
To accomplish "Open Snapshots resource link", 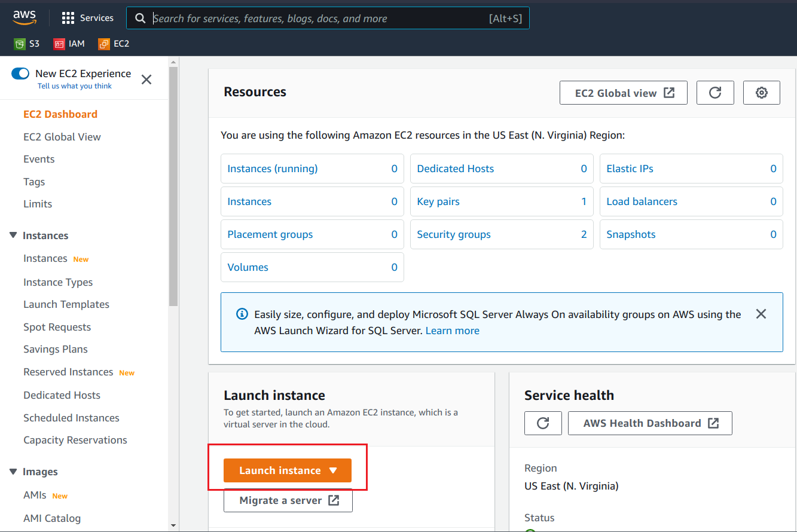I will 631,234.
